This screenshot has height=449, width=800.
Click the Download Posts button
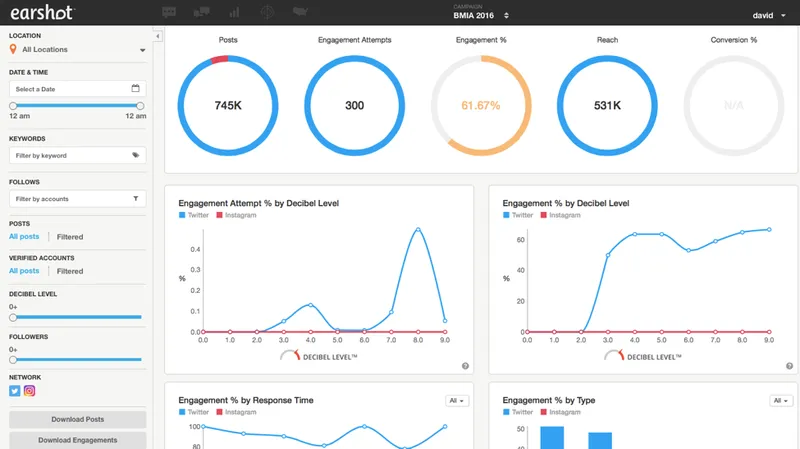pyautogui.click(x=78, y=419)
